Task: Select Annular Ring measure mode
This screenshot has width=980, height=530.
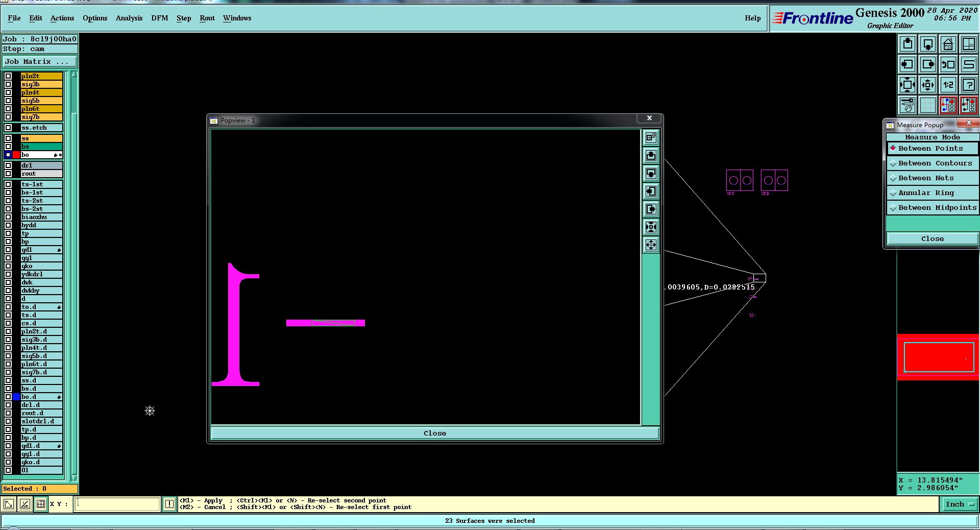Action: (x=933, y=192)
